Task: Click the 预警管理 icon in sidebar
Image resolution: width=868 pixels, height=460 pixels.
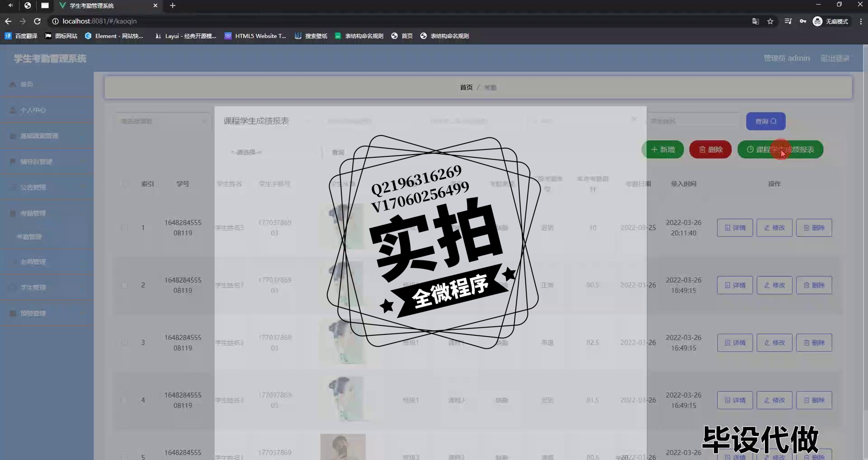Action: click(x=13, y=313)
